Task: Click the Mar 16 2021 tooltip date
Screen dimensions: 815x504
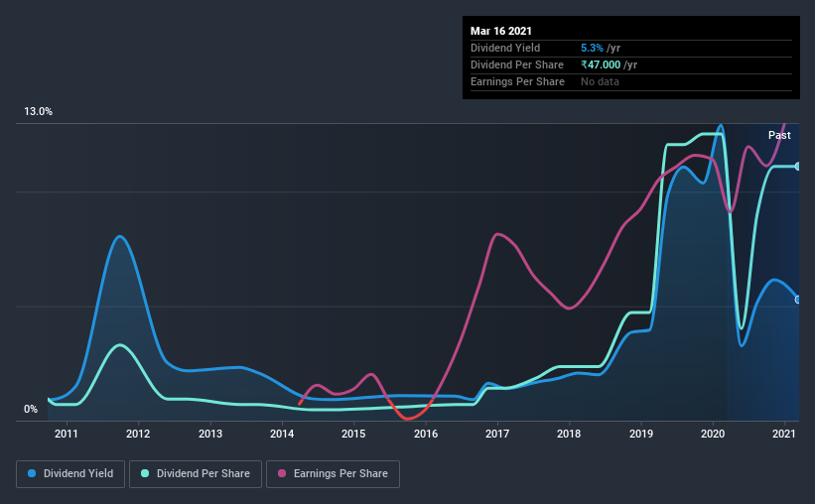Action: point(501,31)
